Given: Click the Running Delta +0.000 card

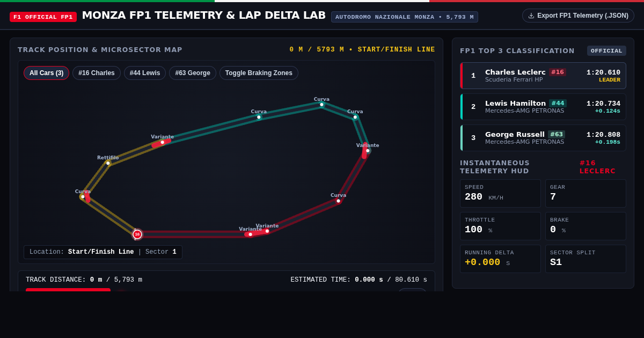Looking at the screenshot, I should coord(500,259).
